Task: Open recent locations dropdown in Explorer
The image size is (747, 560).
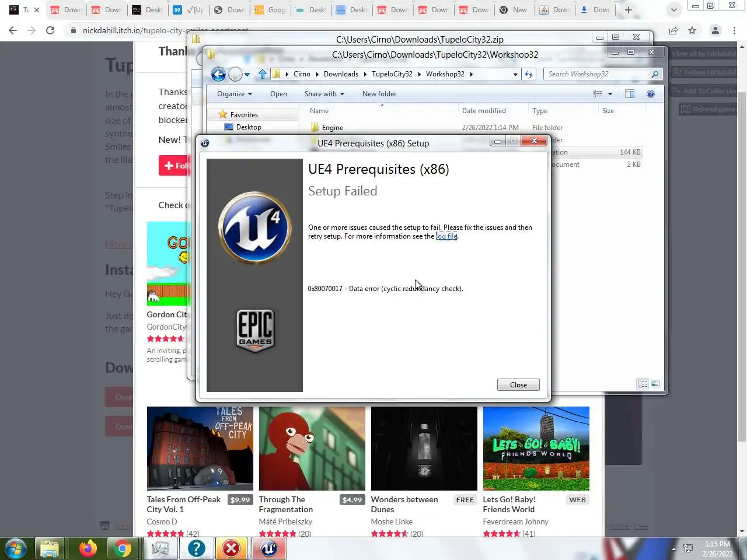Action: point(247,75)
